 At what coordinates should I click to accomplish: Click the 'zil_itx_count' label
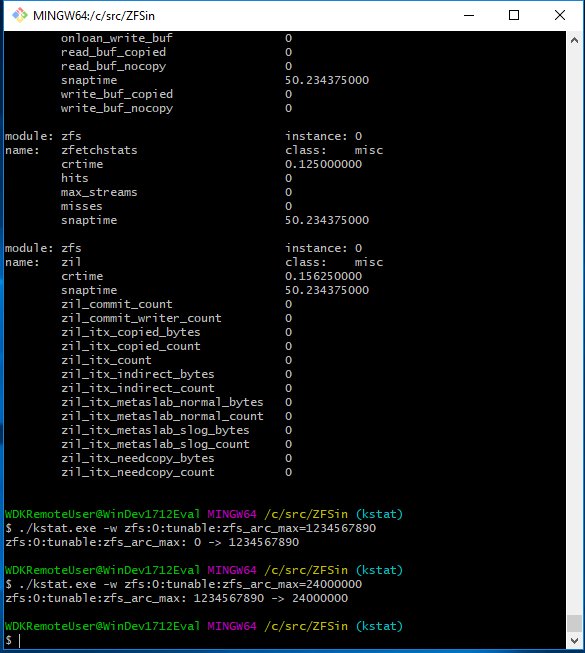pos(106,360)
